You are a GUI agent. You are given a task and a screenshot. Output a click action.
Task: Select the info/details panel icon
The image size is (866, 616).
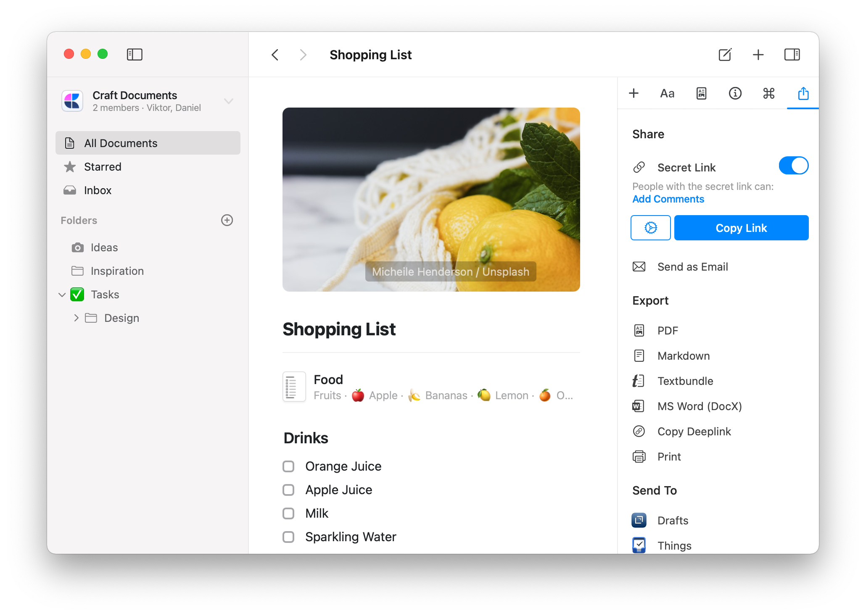(736, 93)
